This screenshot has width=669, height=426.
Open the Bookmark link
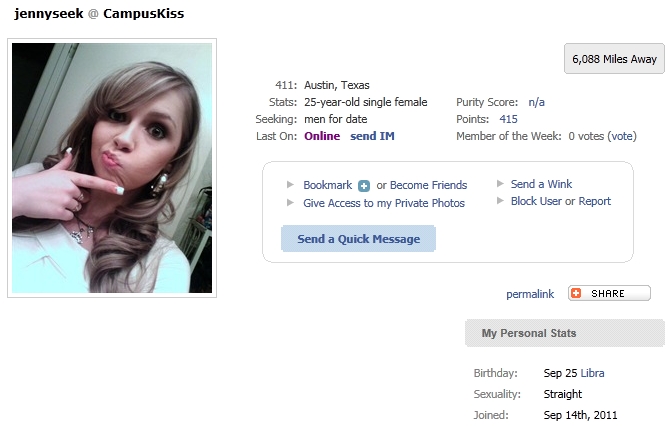click(x=328, y=185)
